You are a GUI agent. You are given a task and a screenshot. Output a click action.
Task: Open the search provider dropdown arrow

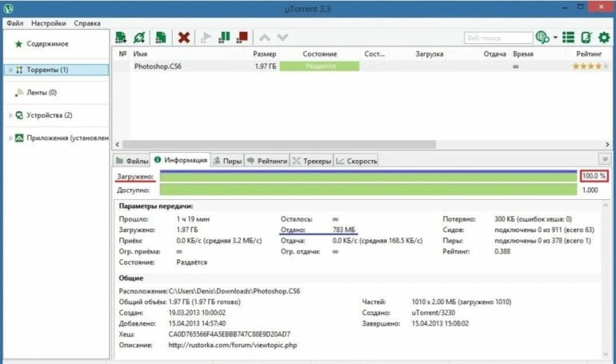(x=555, y=38)
